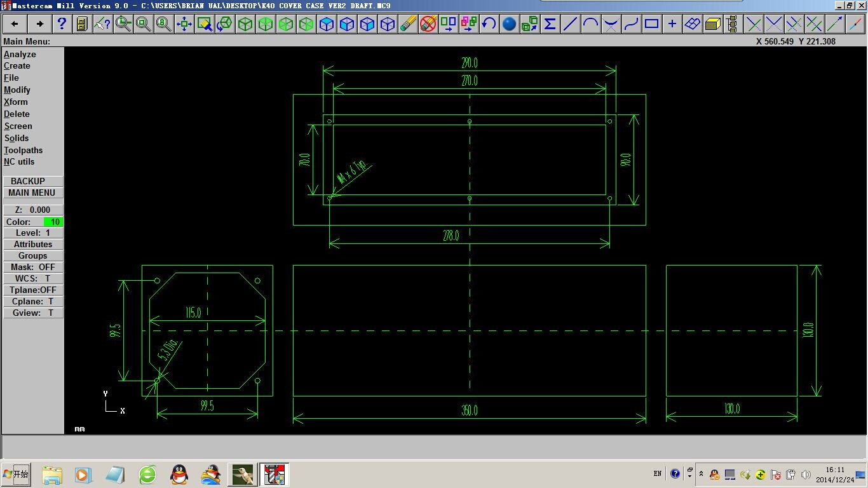
Task: Select the Create Rectangle tool icon
Action: click(651, 24)
